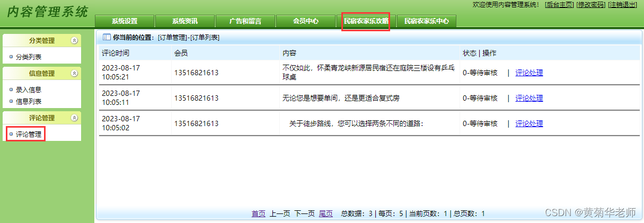Open the 修改密码 link
Image resolution: width=644 pixels, height=223 pixels.
coord(591,5)
